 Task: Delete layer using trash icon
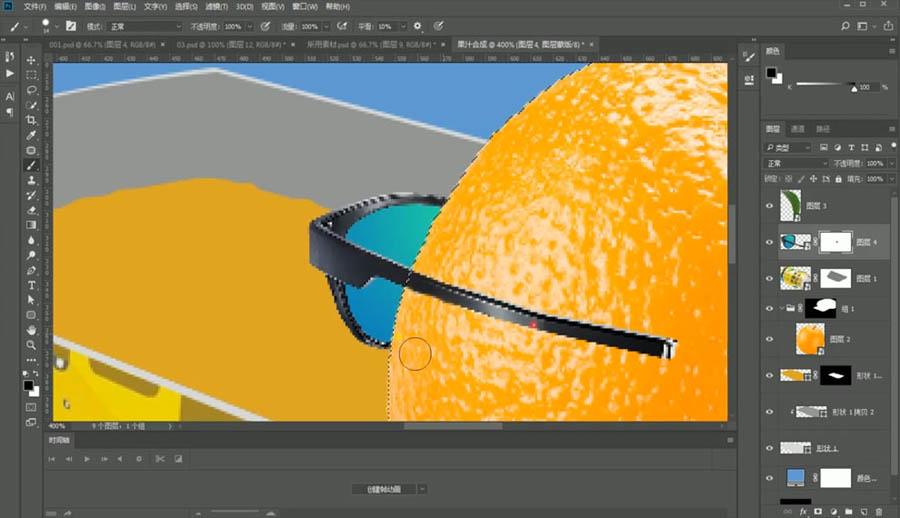(x=881, y=510)
